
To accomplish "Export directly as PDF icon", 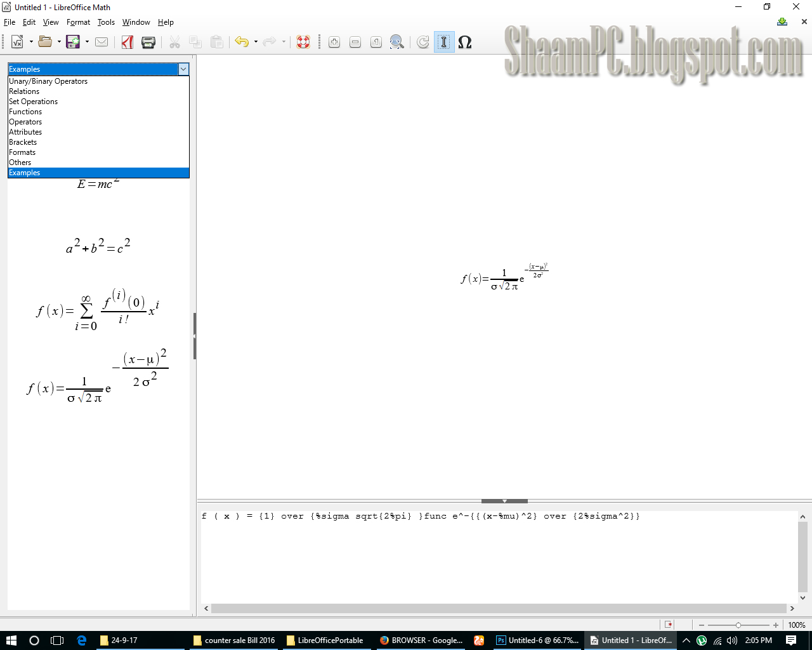I will [128, 42].
